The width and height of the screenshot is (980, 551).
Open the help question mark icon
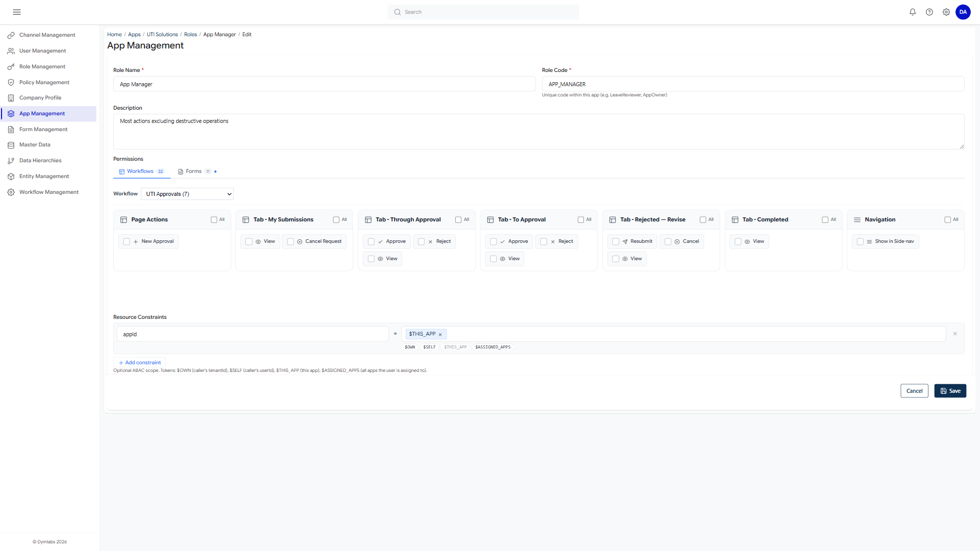(x=929, y=12)
